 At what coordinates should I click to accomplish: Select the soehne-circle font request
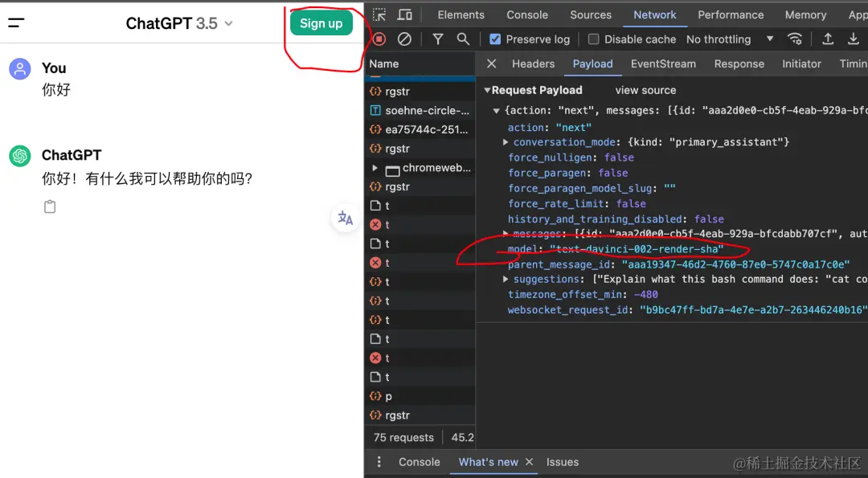(x=420, y=111)
